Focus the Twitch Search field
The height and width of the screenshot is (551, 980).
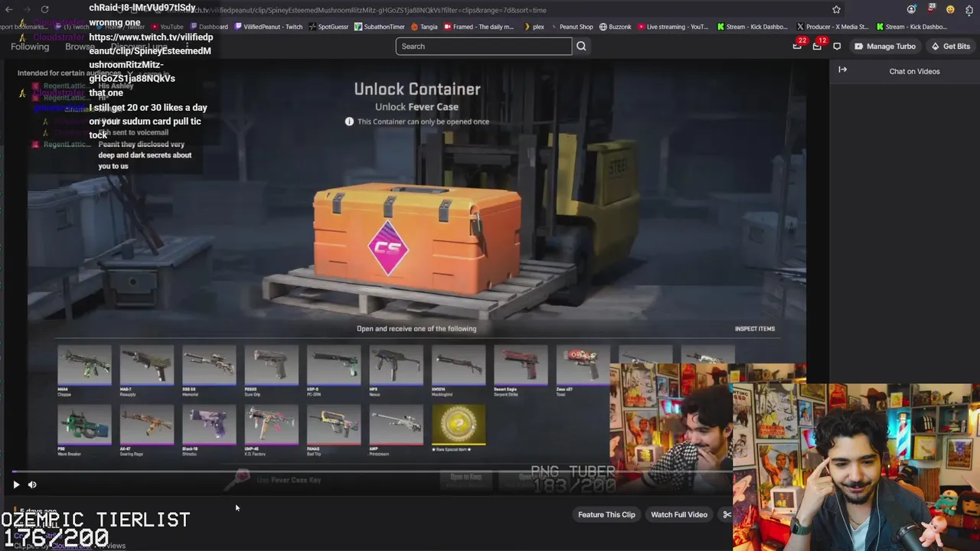pos(484,46)
